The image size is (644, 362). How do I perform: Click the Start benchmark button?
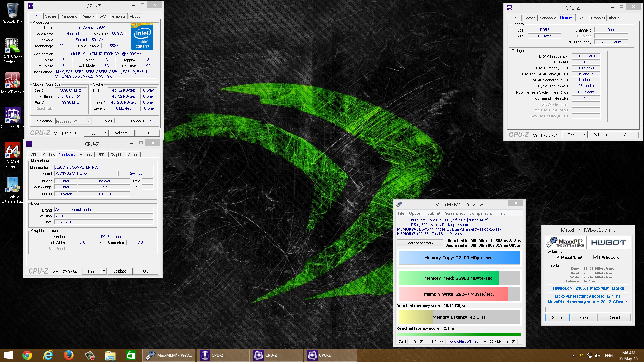(420, 243)
